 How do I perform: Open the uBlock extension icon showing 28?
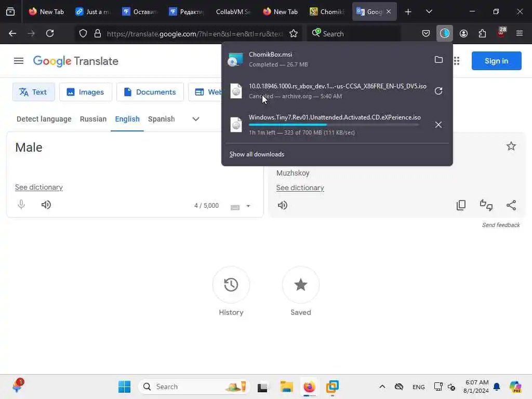501,33
